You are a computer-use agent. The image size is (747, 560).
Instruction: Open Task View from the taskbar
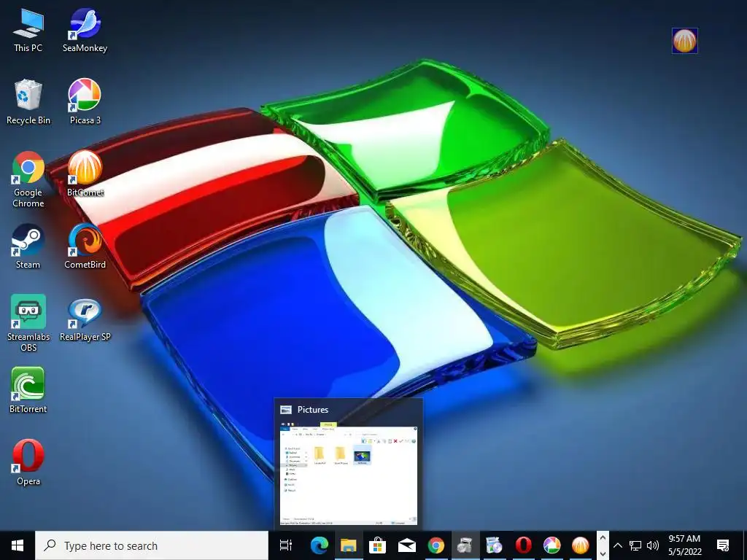click(x=286, y=545)
